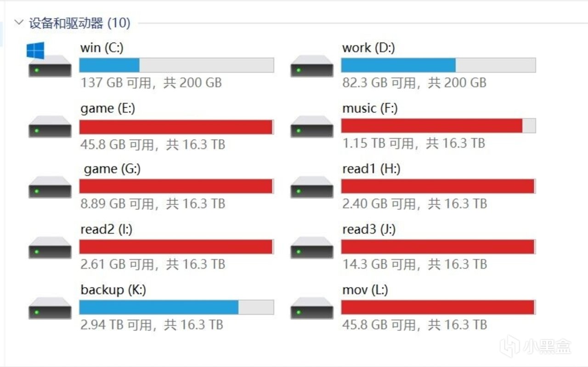588x367 pixels.
Task: Click the 设备和驱动器 (10) group header
Action: pyautogui.click(x=79, y=23)
